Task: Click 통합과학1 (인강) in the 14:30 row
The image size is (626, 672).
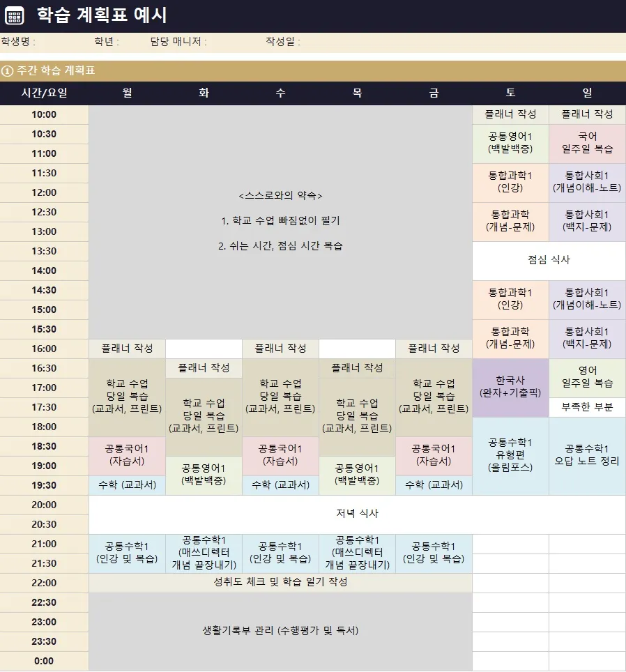Action: pos(511,299)
